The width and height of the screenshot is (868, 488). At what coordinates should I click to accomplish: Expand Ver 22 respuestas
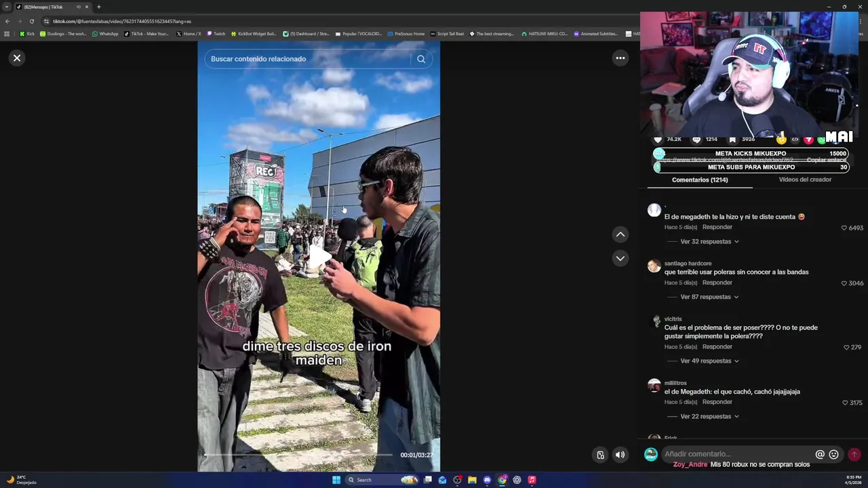[709, 416]
